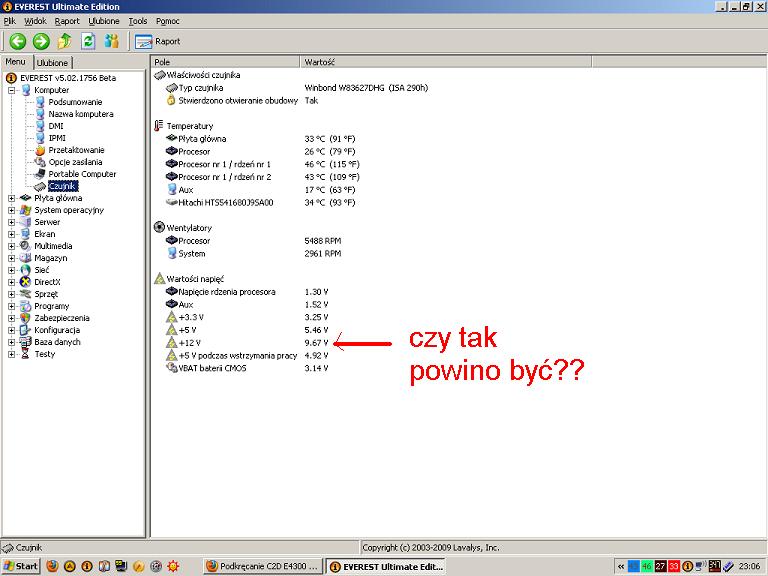Select Stwierdzono otwieranie obudowy row

pos(242,100)
